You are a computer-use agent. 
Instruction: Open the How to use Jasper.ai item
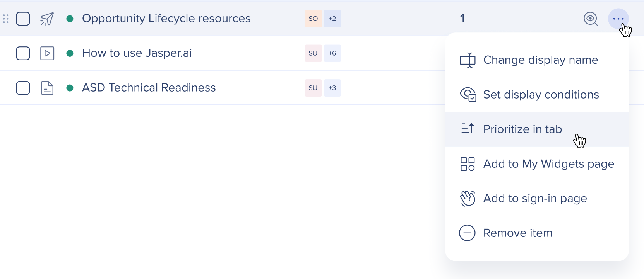tap(137, 53)
